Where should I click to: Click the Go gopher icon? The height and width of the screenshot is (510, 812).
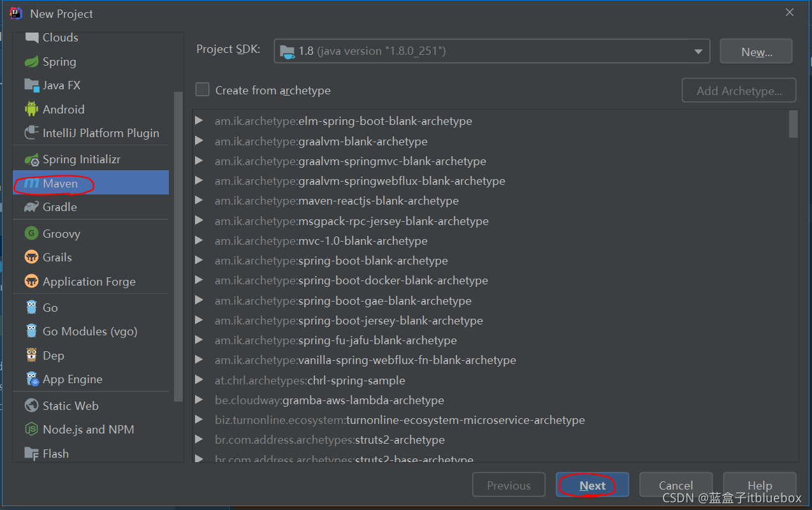(x=31, y=307)
